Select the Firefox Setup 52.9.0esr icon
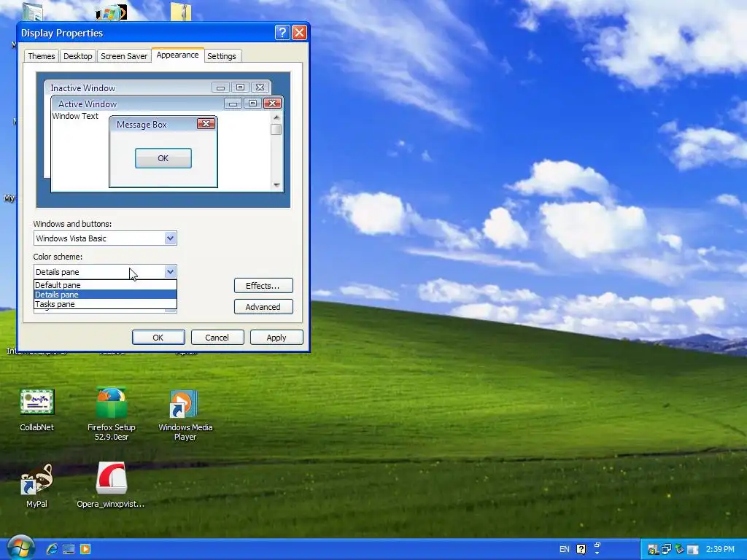The image size is (747, 560). click(112, 413)
